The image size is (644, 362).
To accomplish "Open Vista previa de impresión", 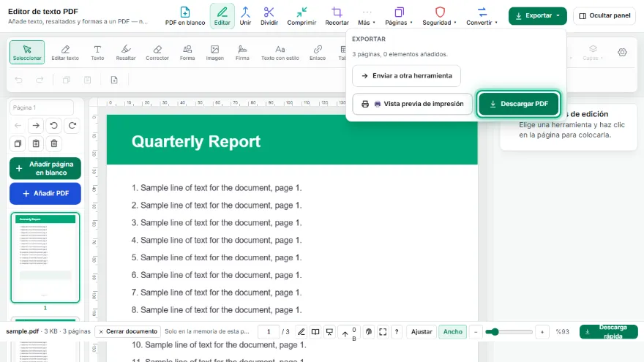I will point(412,104).
